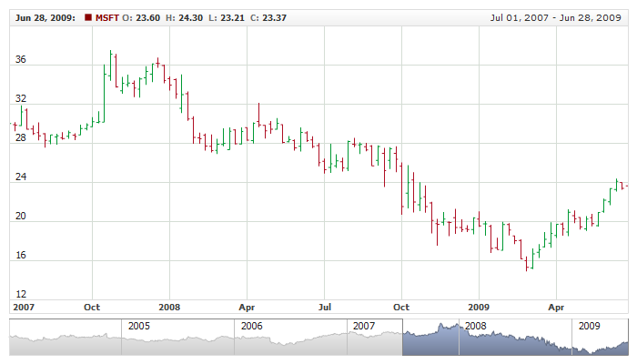The width and height of the screenshot is (637, 364).
Task: Click the 36 value on the price axis
Action: [20, 60]
